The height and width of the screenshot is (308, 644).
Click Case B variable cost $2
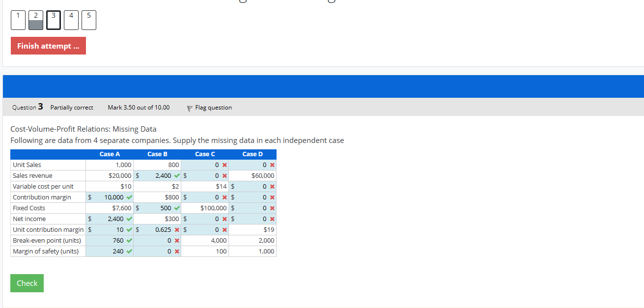click(175, 186)
